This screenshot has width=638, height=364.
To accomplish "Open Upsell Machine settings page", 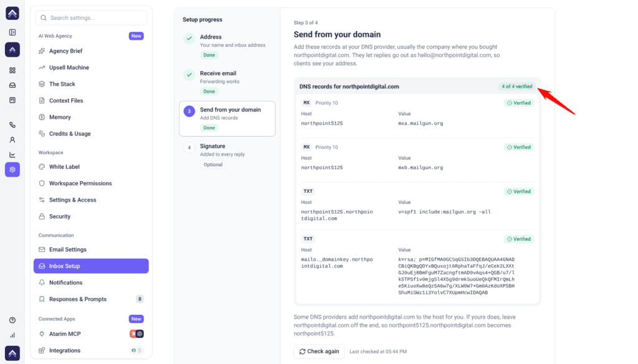I will pyautogui.click(x=91, y=67).
